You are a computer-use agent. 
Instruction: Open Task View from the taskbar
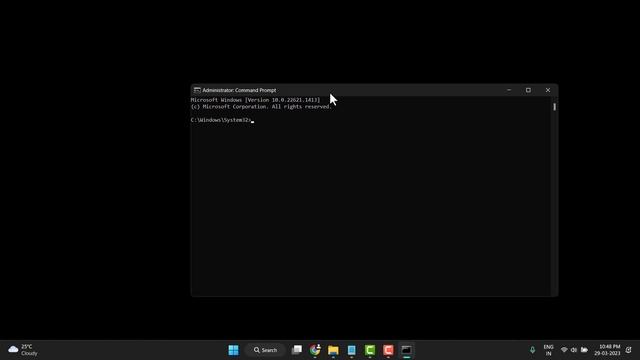pyautogui.click(x=297, y=350)
